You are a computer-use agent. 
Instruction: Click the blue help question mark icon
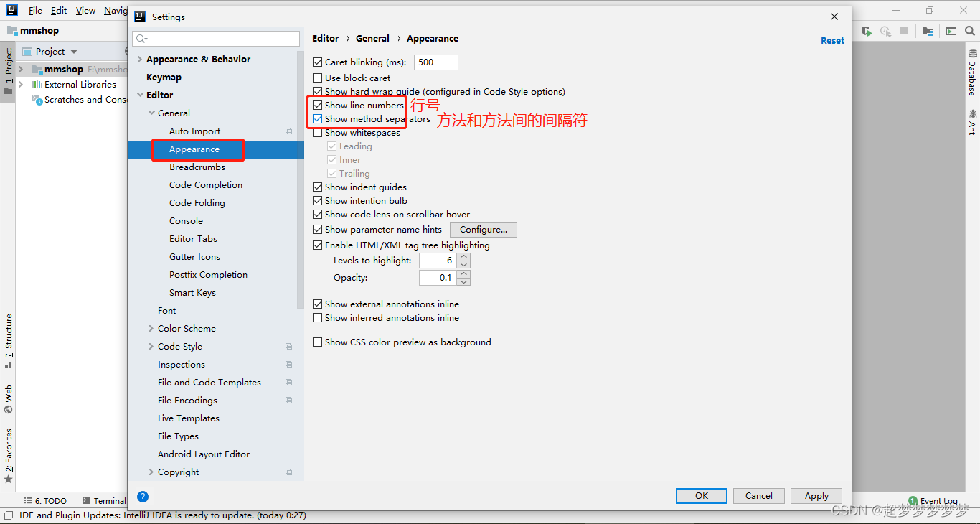[x=143, y=496]
